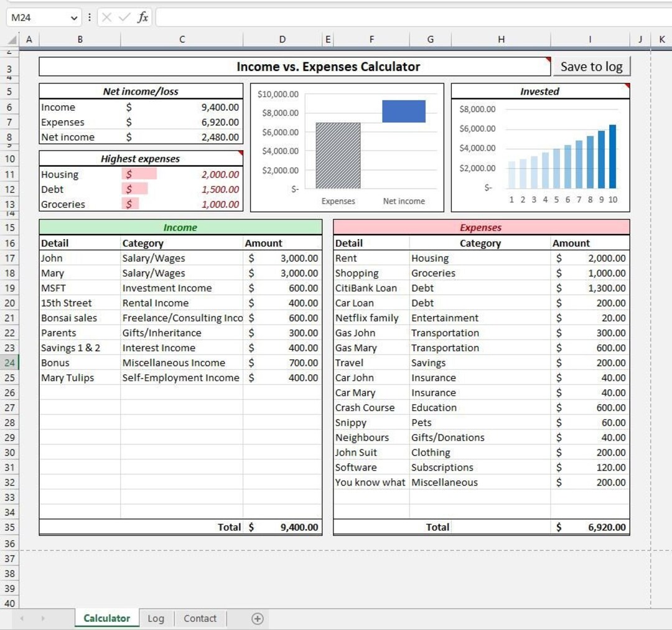Switch to the Log sheet tab

[x=156, y=618]
